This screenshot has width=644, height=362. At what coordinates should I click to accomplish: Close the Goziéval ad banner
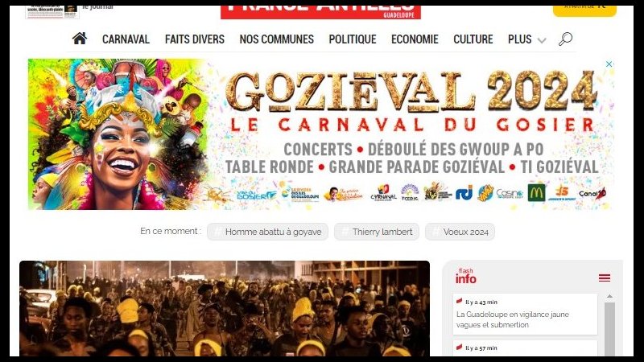(x=609, y=64)
